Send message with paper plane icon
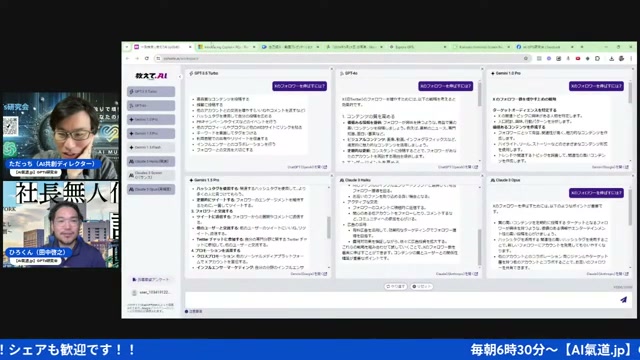 (x=623, y=300)
